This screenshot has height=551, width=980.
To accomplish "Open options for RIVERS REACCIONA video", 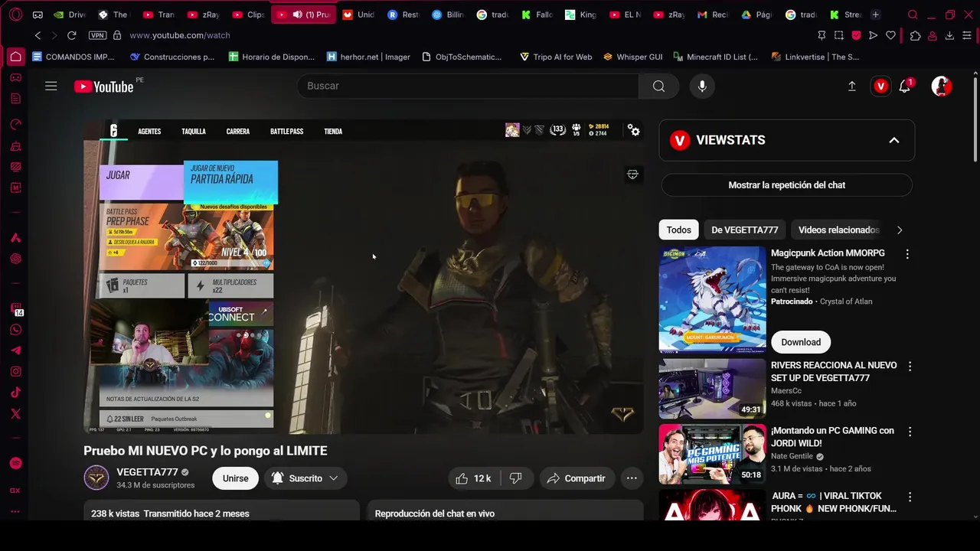I will point(910,367).
